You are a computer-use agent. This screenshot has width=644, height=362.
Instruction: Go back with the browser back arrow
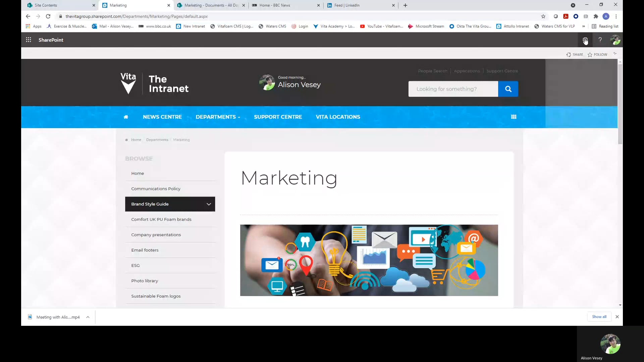coord(28,16)
